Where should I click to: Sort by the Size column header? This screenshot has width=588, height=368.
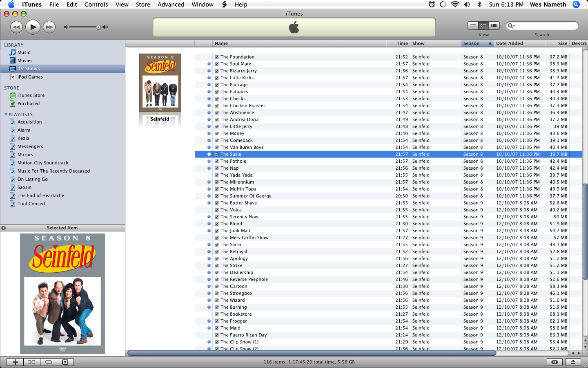558,43
